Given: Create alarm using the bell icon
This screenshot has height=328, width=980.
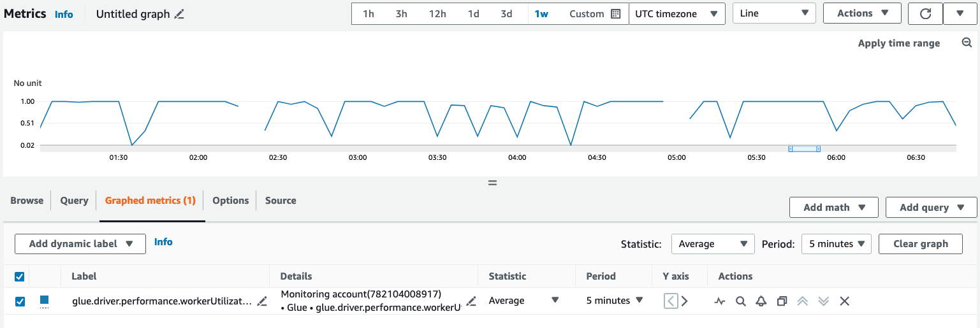Looking at the screenshot, I should 761,301.
